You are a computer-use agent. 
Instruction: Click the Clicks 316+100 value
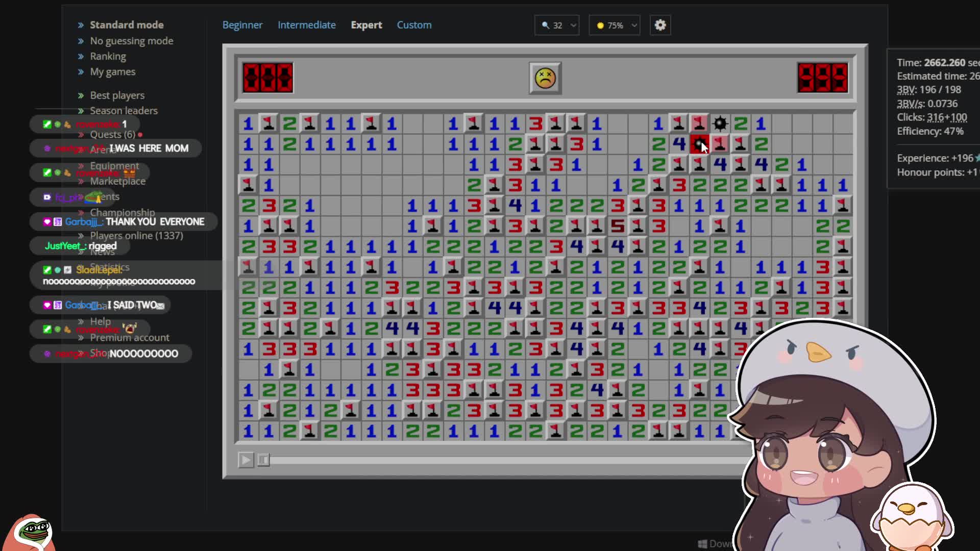click(x=947, y=117)
